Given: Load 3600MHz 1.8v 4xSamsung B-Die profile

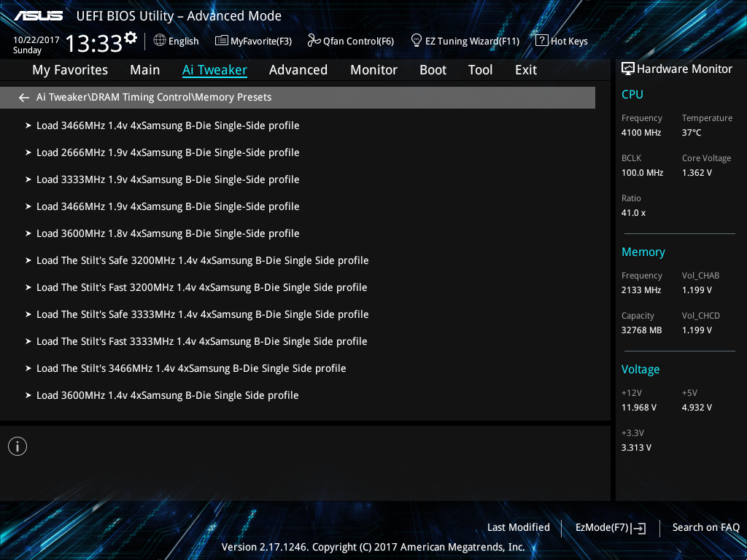Looking at the screenshot, I should 168,234.
